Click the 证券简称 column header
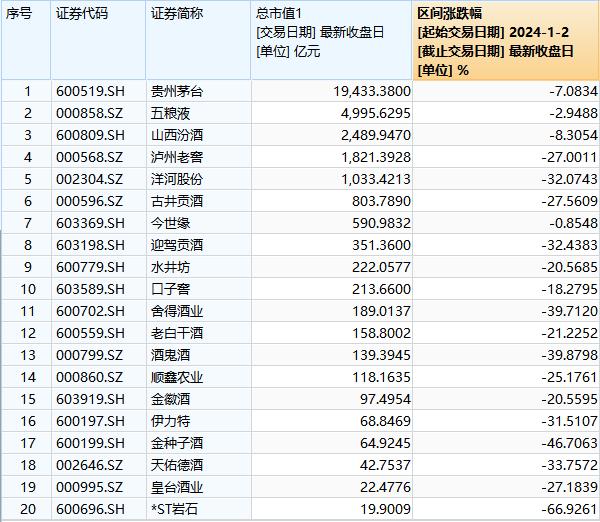This screenshot has width=600, height=522. tap(177, 14)
